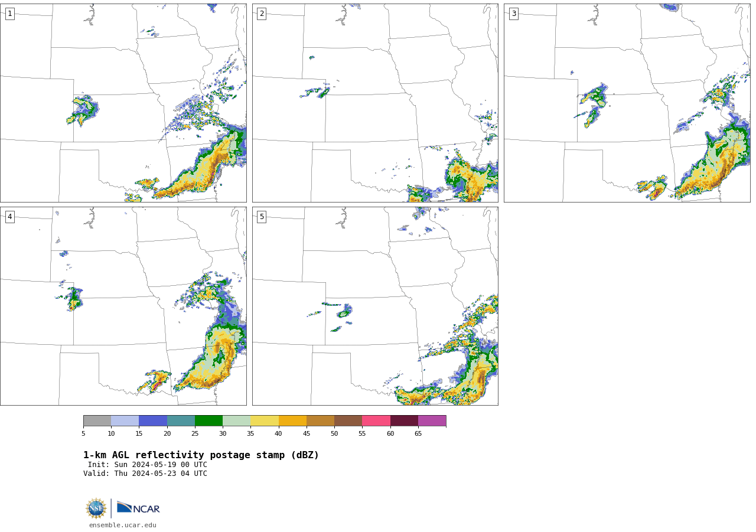Screen dimensions: 756x532
Task: Click the panel number label 2
Action: point(262,14)
